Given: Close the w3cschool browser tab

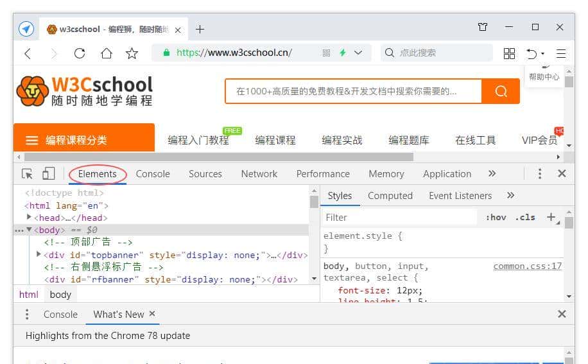Looking at the screenshot, I should pyautogui.click(x=178, y=30).
